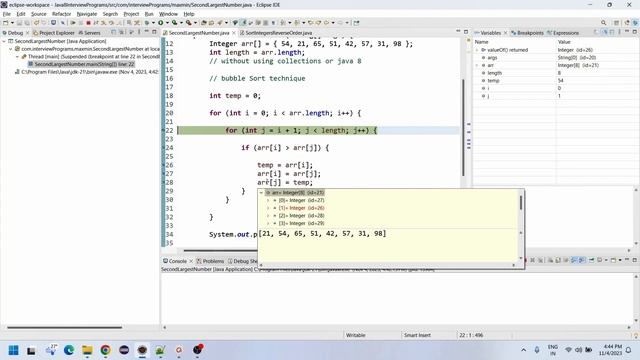
Task: Expand valueOf() returned variable
Action: (x=477, y=50)
